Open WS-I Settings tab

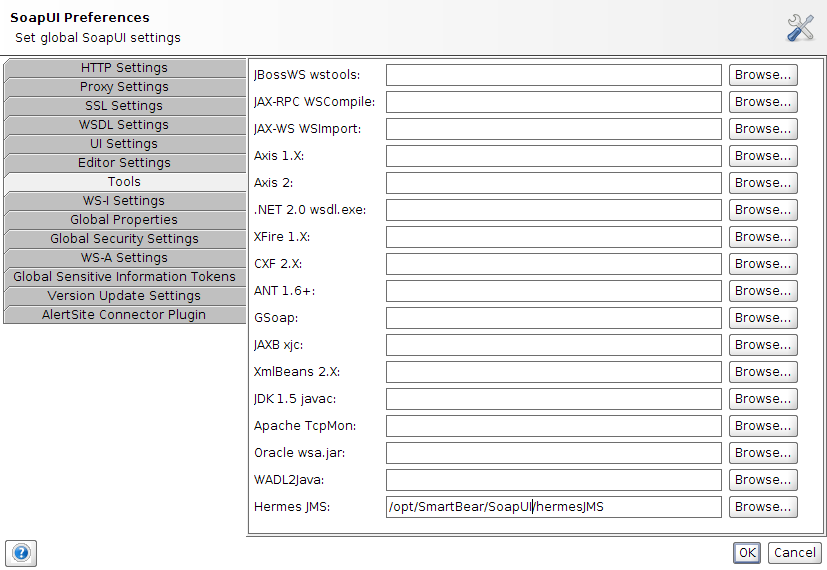click(124, 201)
